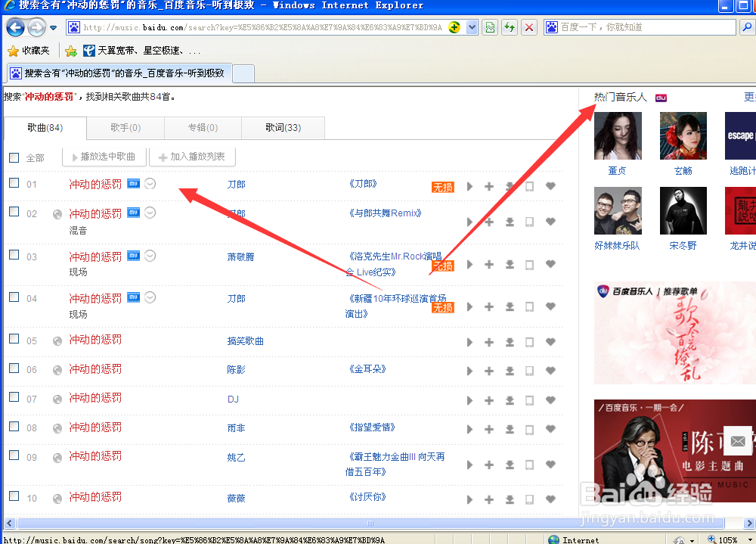Screen dimensions: 756x544
Task: Click the phone icon for song 03
Action: 529,265
